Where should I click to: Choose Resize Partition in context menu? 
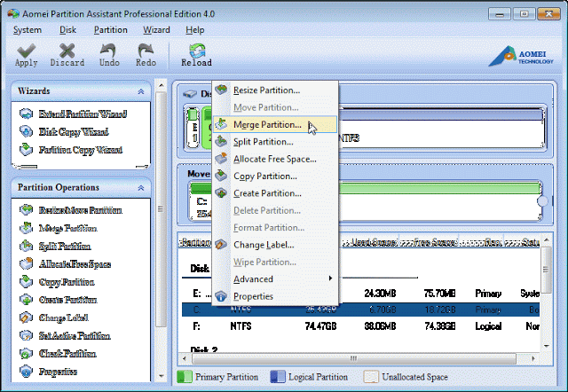pos(275,90)
